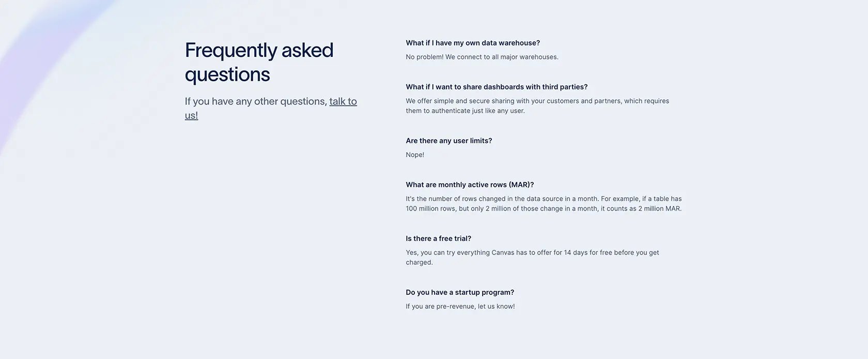The height and width of the screenshot is (359, 868).
Task: Select the question about sharing dashboards with third parties
Action: click(x=497, y=87)
